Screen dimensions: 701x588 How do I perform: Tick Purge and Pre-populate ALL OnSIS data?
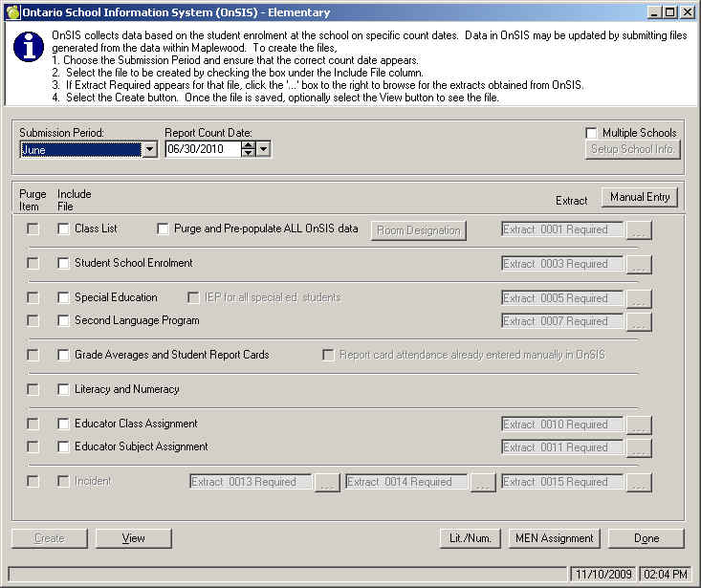pos(163,229)
